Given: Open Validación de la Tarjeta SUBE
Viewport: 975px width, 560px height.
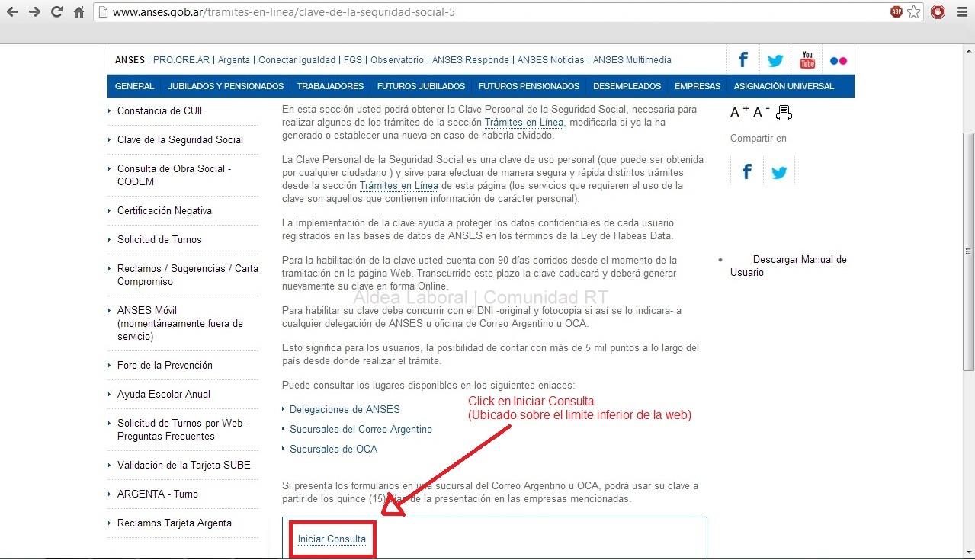Looking at the screenshot, I should click(184, 465).
